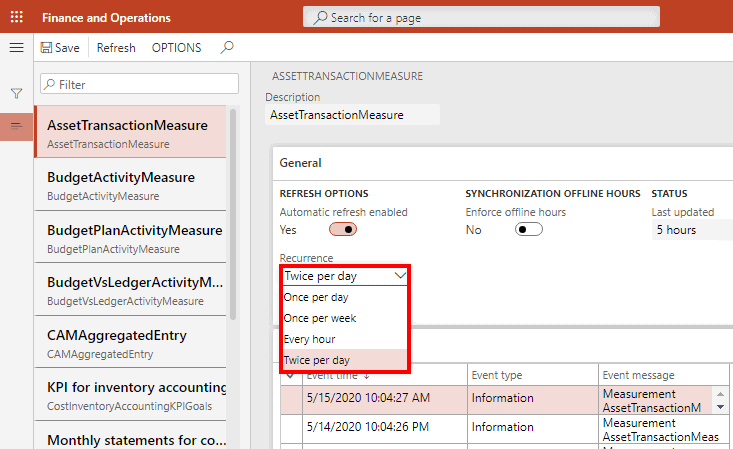This screenshot has width=733, height=449.
Task: Click 5/14/2020 10:04:26 PM event cell
Action: 385,427
